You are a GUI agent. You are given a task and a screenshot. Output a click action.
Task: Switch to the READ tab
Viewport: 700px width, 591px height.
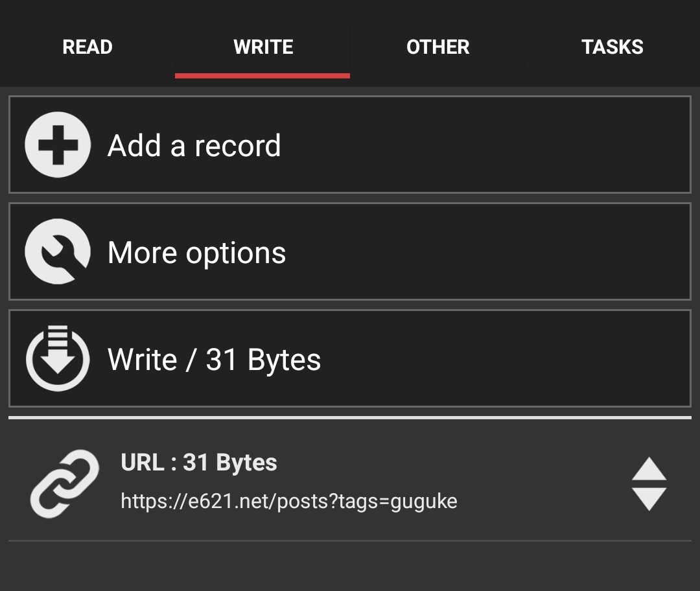pos(87,47)
